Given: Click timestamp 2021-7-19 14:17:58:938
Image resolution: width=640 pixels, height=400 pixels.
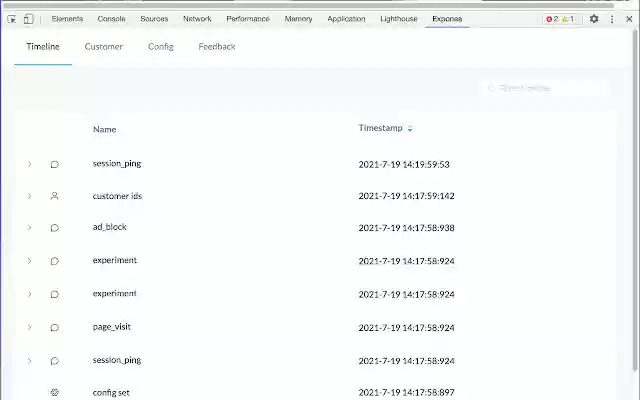Looking at the screenshot, I should (407, 228).
